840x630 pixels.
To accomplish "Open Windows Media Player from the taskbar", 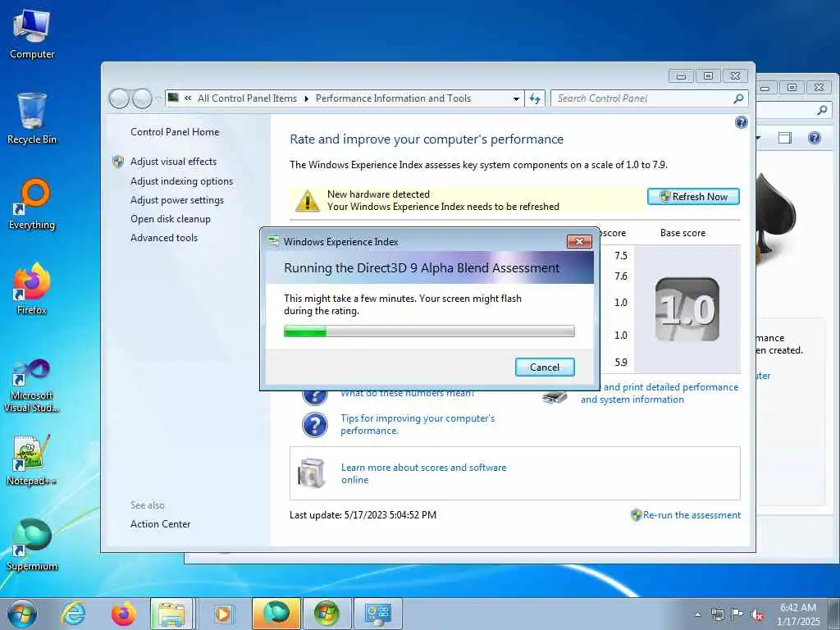I will coord(223,614).
